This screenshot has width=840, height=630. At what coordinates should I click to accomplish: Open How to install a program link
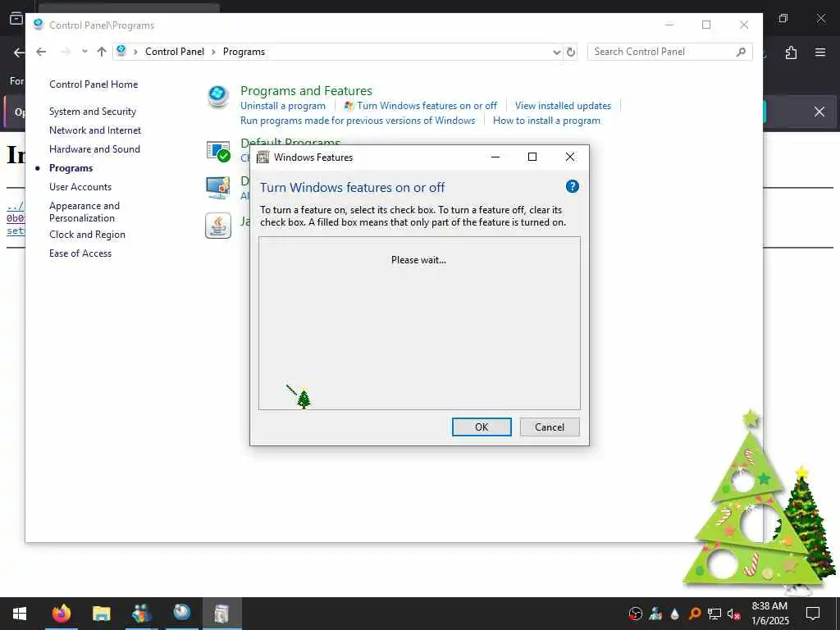coord(546,121)
